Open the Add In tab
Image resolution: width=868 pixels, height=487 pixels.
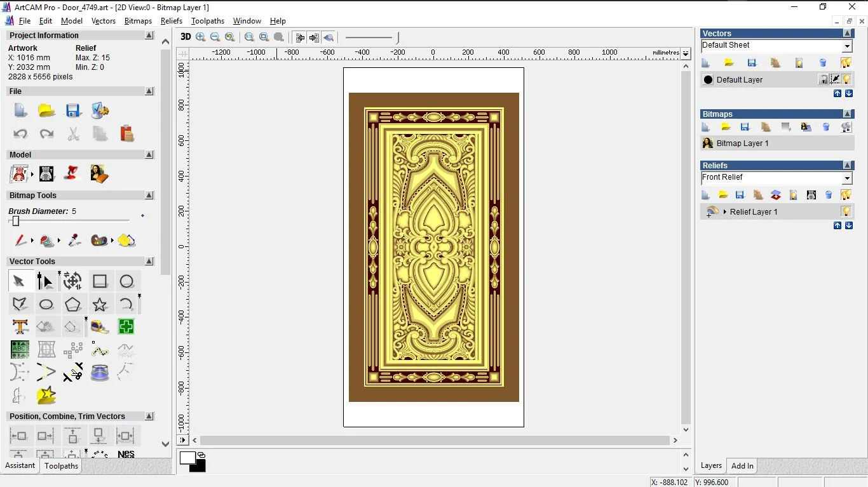(x=742, y=466)
